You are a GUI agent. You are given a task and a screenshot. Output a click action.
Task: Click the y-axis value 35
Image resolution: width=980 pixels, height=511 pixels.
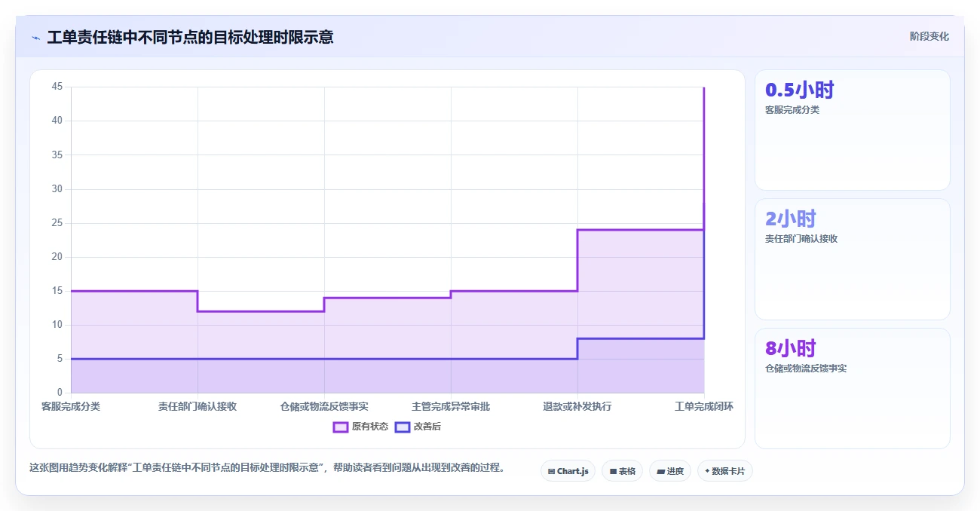click(57, 155)
